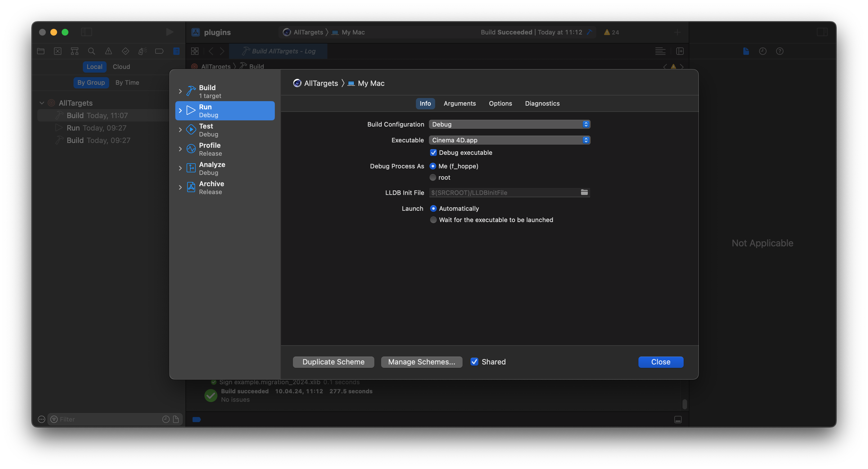Open the Find navigator magnifier icon
Screen dimensions: 868x469
91,51
